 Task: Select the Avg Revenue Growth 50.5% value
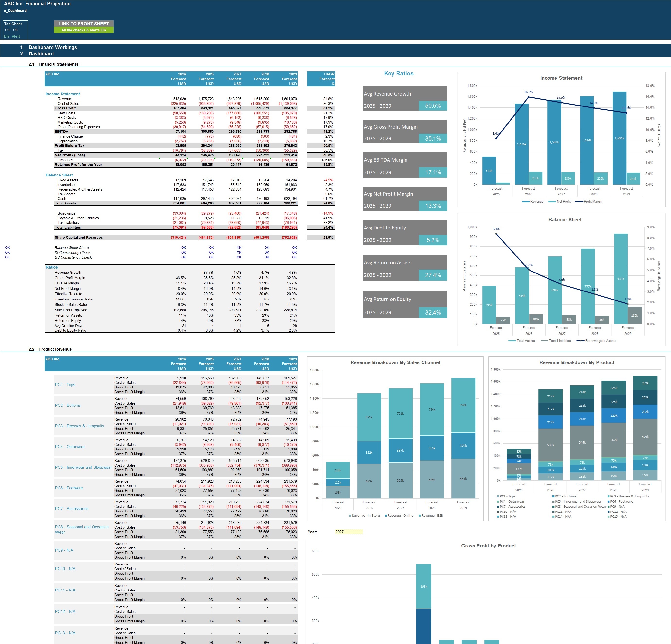tap(433, 106)
